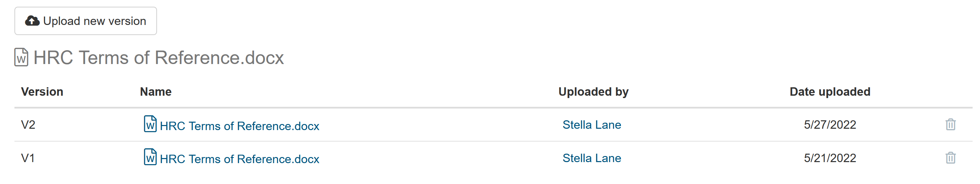The width and height of the screenshot is (980, 184).
Task: Click the Uploaded by column header
Action: point(593,92)
